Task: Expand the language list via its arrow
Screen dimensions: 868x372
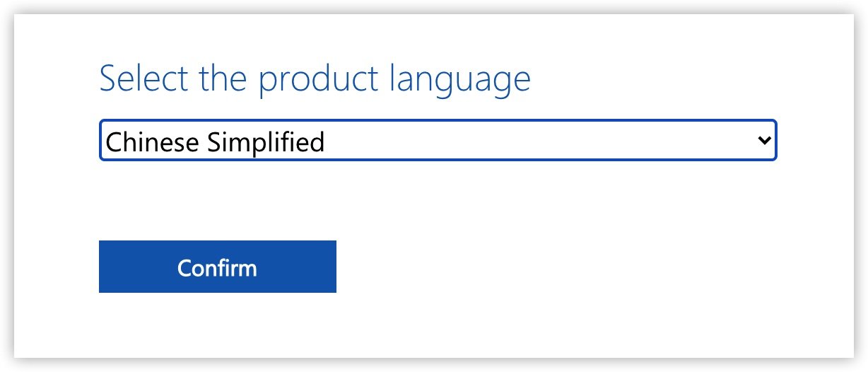Action: 763,140
